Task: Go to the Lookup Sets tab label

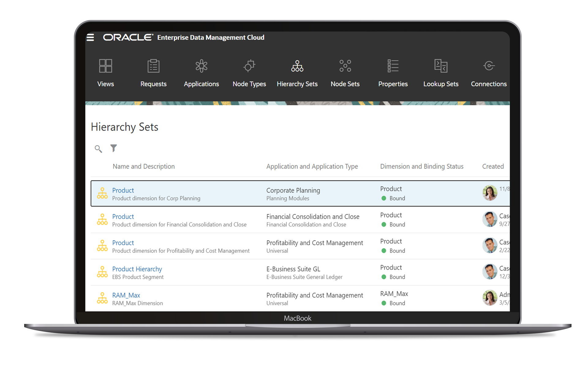Action: 441,84
